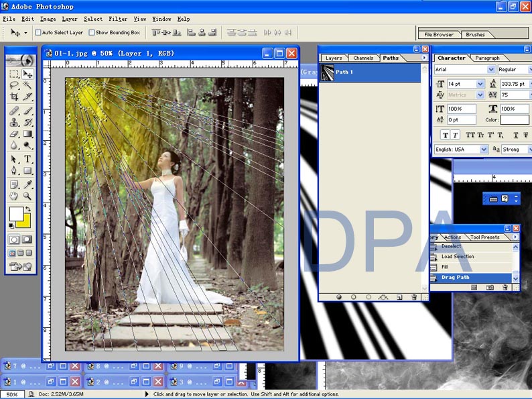Reset default foreground and background colors
Screen dimensions: 532x399
click(x=11, y=225)
